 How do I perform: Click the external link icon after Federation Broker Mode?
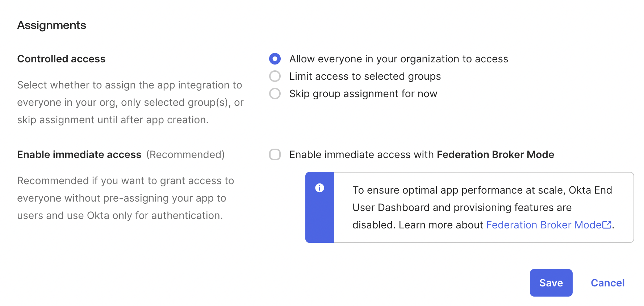[x=607, y=225]
